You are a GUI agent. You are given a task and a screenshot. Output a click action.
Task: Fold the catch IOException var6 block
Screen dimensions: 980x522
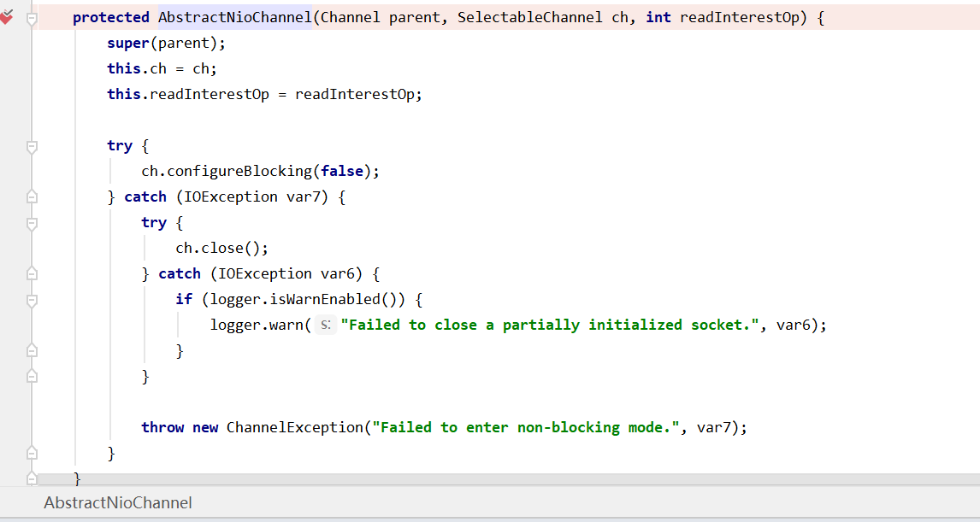pos(32,273)
